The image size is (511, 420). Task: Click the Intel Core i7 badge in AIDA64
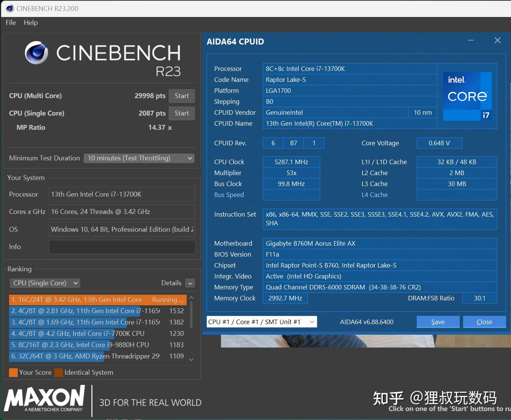[467, 96]
